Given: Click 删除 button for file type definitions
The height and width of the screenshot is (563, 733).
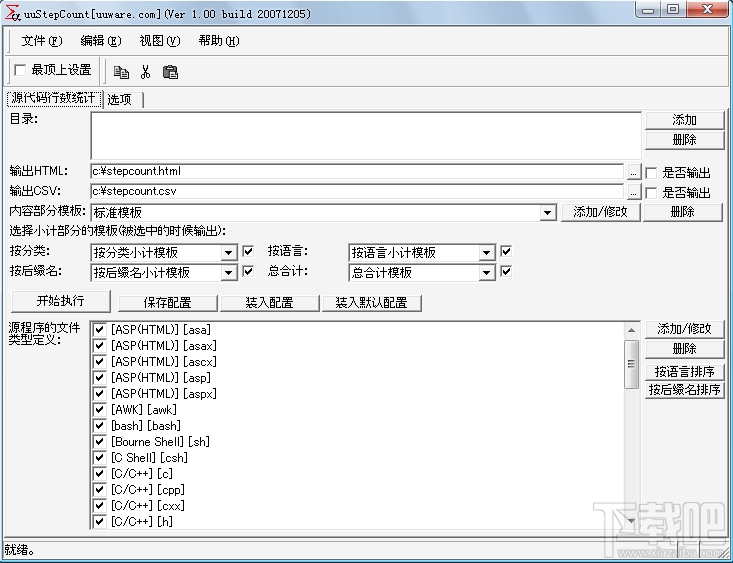Looking at the screenshot, I should tap(684, 349).
